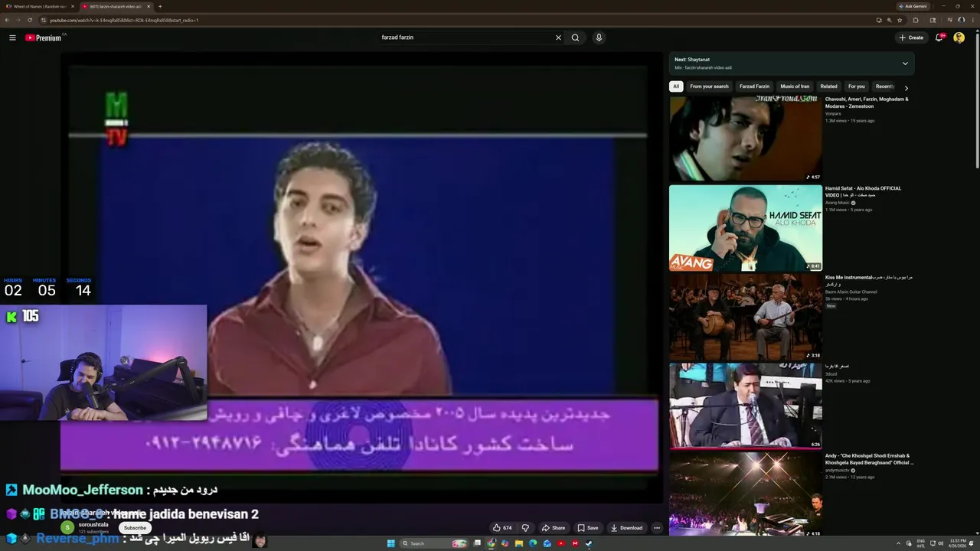
Task: Open a new browser tab
Action: [x=160, y=6]
